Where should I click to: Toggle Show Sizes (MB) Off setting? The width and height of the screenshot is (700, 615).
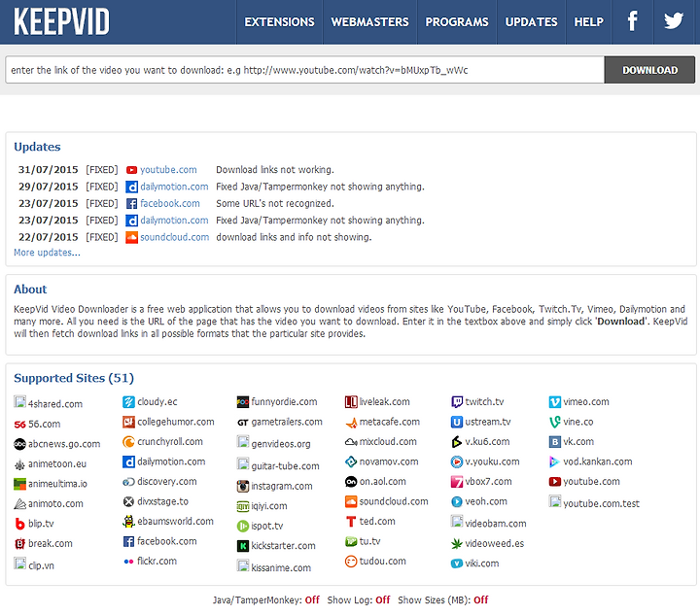(x=481, y=600)
